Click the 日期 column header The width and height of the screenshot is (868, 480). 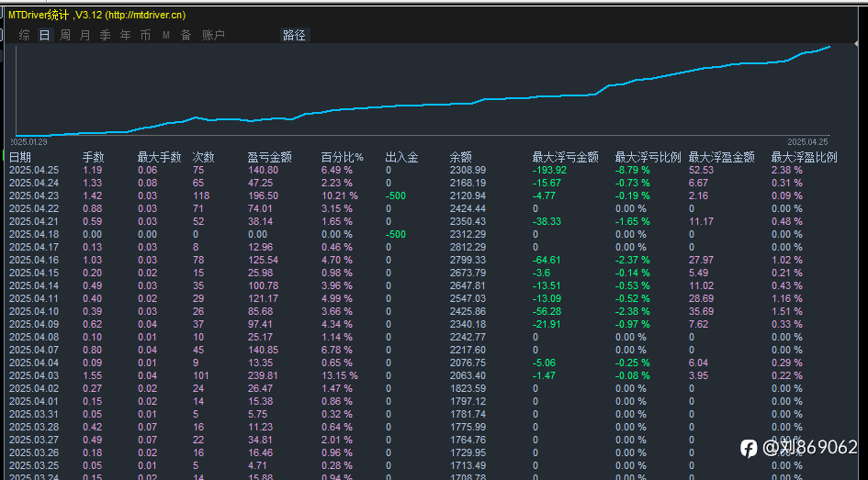[20, 157]
